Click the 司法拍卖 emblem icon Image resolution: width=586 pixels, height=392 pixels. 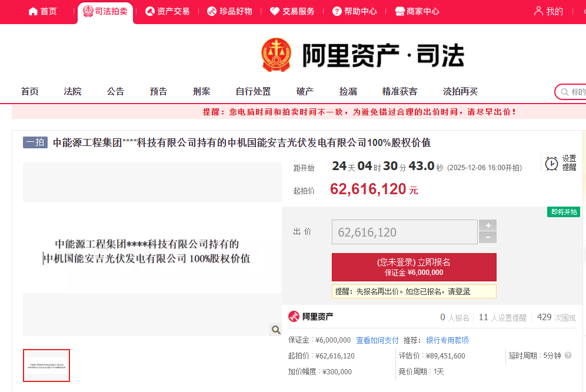(x=88, y=11)
